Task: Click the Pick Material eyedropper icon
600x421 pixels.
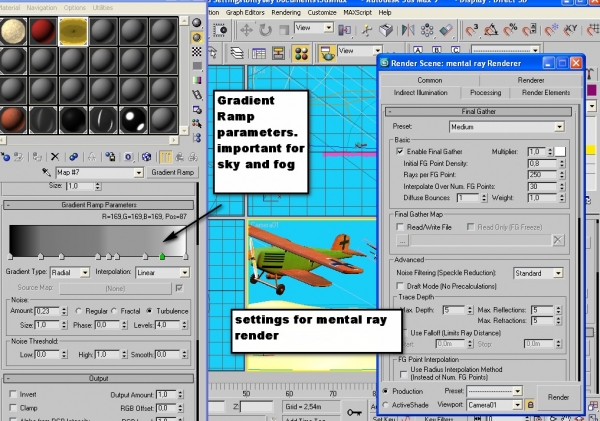Action: tap(46, 173)
